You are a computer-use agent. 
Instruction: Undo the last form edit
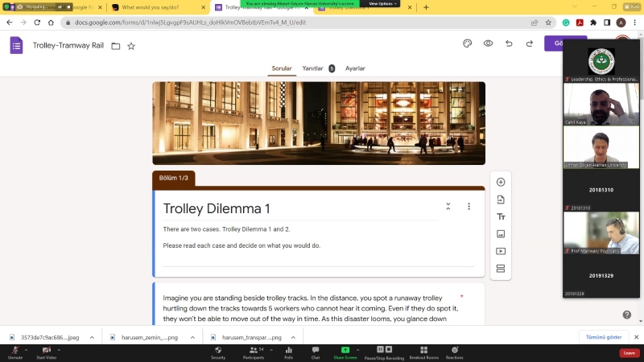509,43
